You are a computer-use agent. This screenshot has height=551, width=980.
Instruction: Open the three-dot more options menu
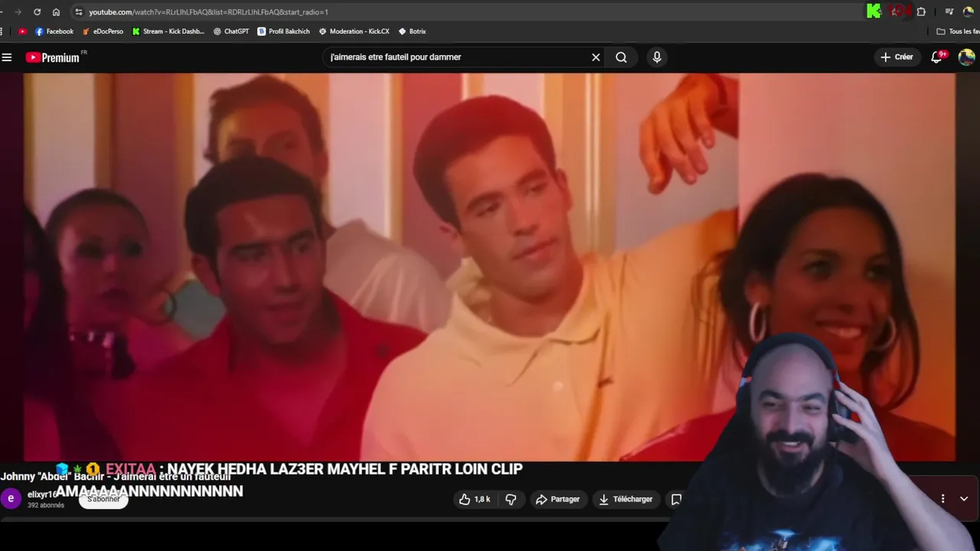942,499
